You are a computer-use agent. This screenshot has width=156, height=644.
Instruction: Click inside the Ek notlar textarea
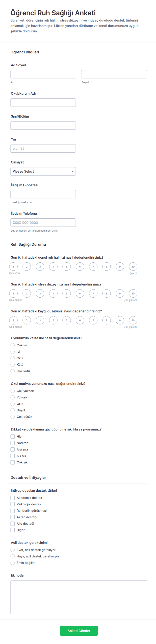point(79,597)
